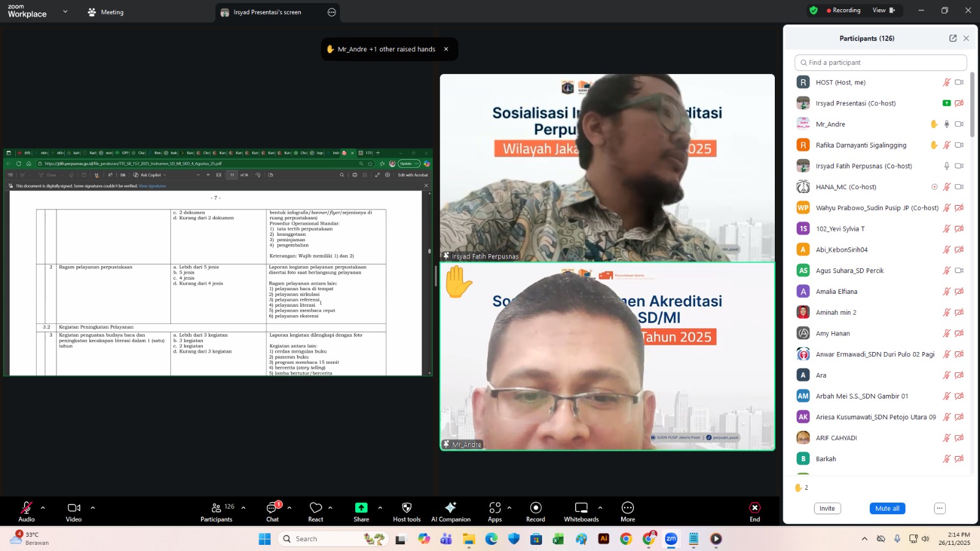Expand More options in the Zoom toolbar
The height and width of the screenshot is (551, 980).
[x=627, y=508]
